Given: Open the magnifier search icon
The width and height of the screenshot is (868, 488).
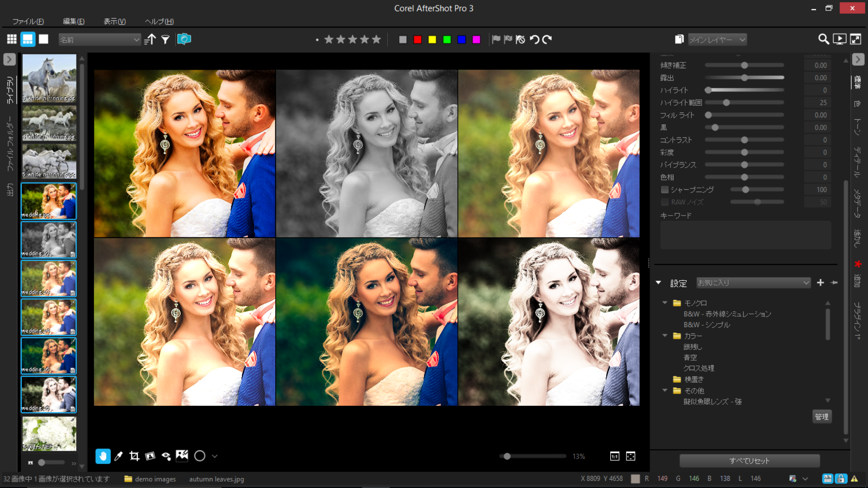Looking at the screenshot, I should click(x=823, y=39).
